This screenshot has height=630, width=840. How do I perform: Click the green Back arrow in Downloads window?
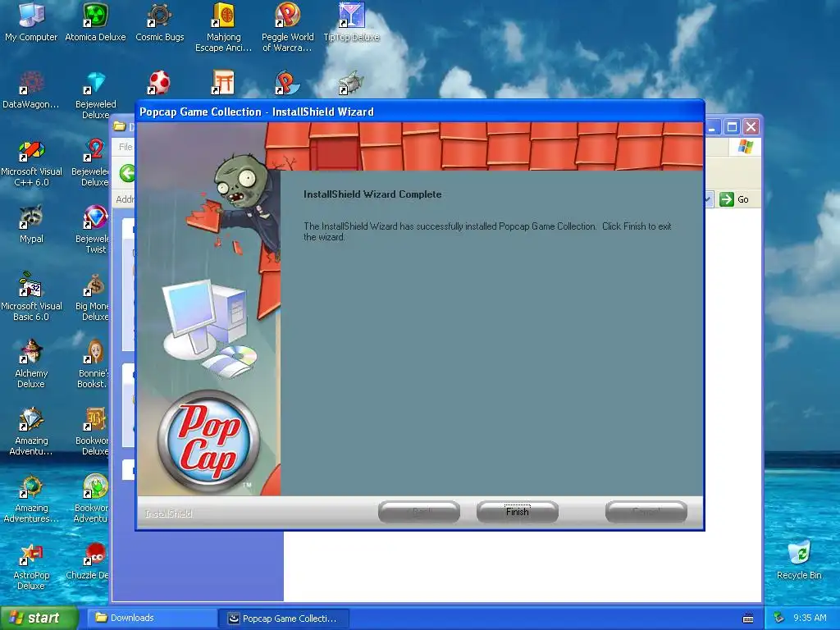coord(127,173)
